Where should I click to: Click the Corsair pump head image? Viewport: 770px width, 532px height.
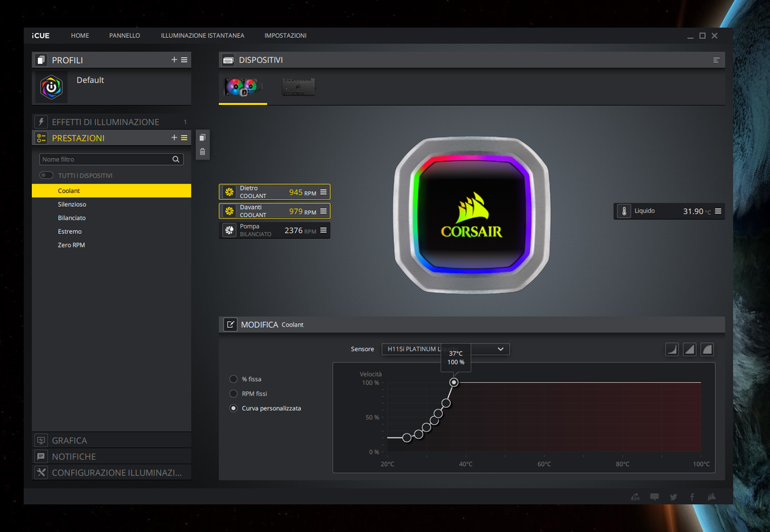click(x=471, y=215)
